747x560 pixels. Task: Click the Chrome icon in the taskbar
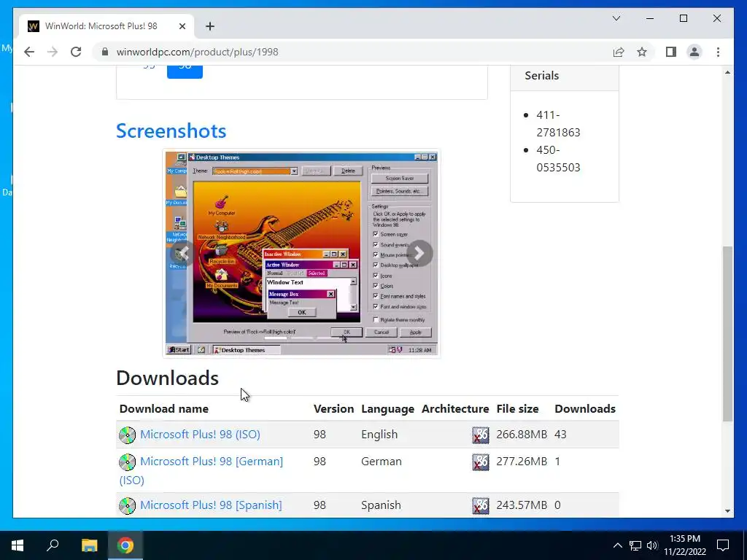click(125, 545)
